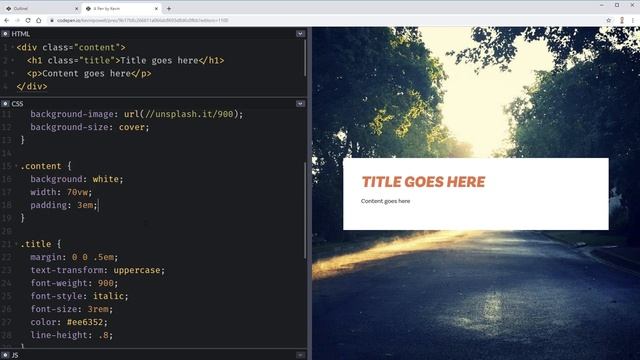Viewport: 640px width, 360px height.
Task: Reload the CodePen page
Action: tap(28, 20)
